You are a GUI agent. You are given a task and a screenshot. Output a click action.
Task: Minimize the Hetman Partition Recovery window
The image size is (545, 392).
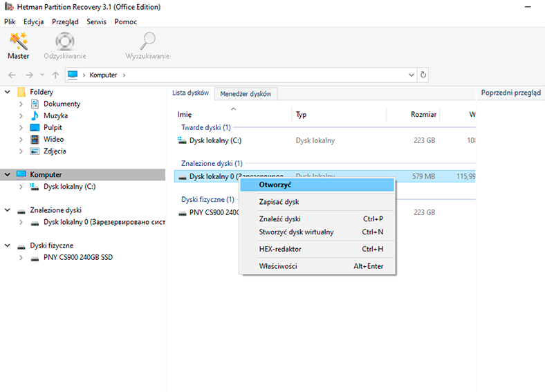pos(528,7)
